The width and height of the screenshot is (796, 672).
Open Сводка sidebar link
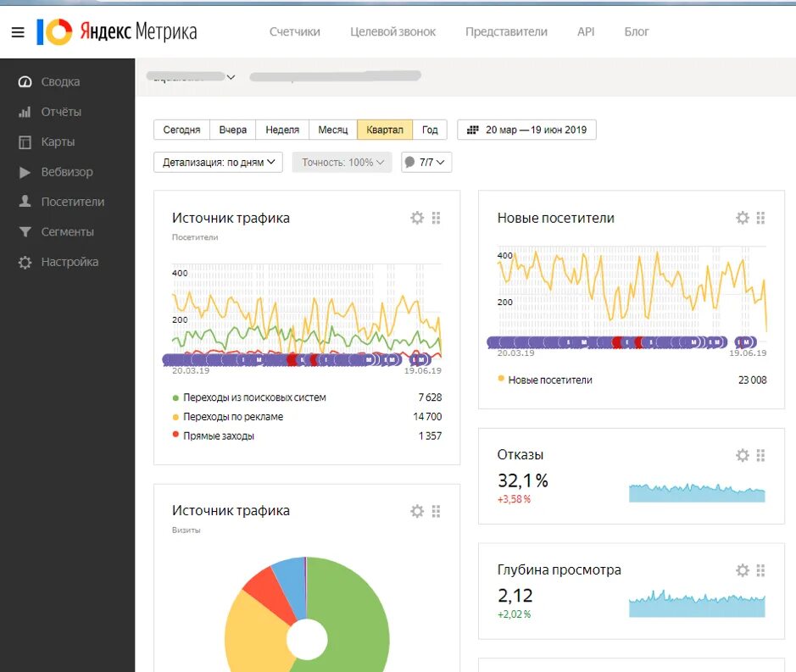click(60, 81)
